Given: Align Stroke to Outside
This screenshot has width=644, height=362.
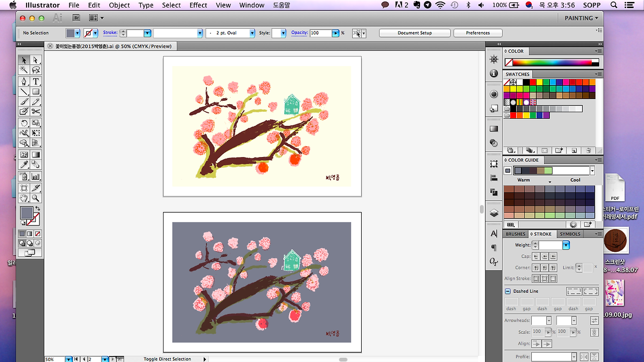Looking at the screenshot, I should pyautogui.click(x=553, y=278).
